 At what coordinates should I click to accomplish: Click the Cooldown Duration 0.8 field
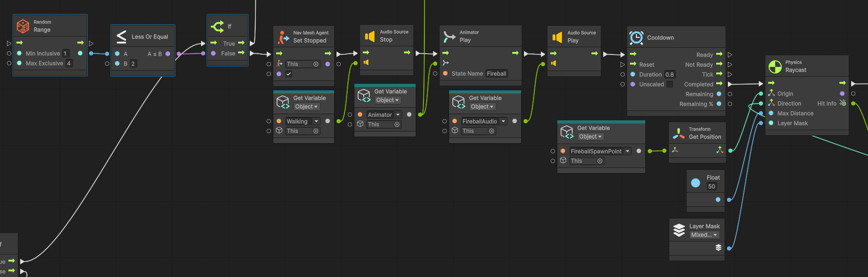(x=670, y=74)
